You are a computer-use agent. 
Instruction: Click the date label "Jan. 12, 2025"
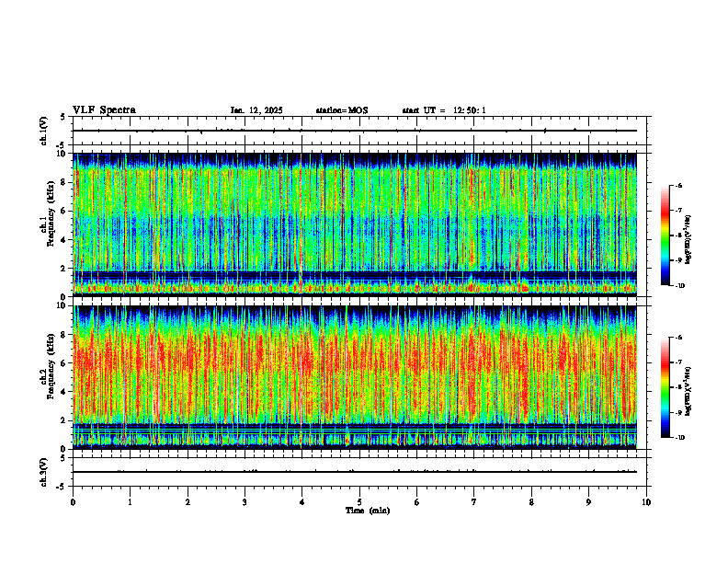pyautogui.click(x=256, y=110)
